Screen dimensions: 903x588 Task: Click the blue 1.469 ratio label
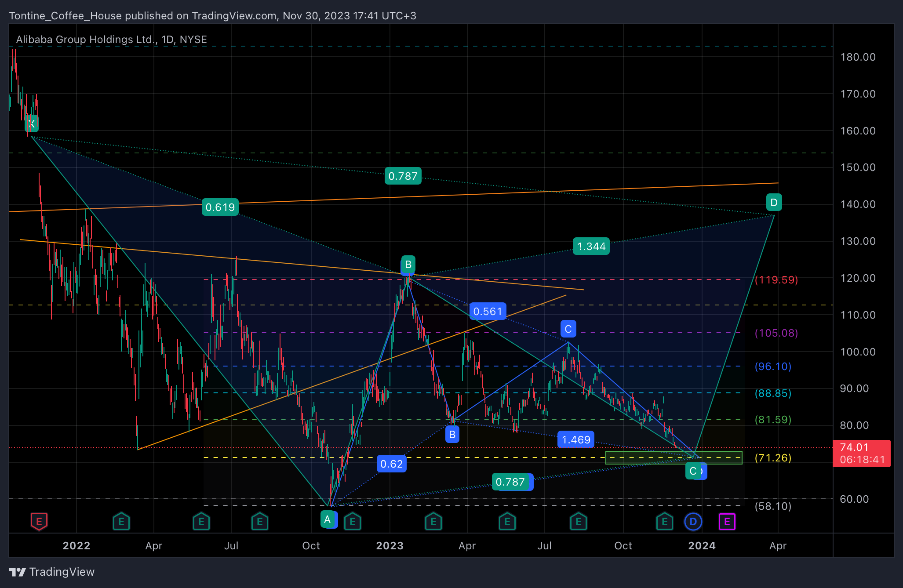click(576, 439)
